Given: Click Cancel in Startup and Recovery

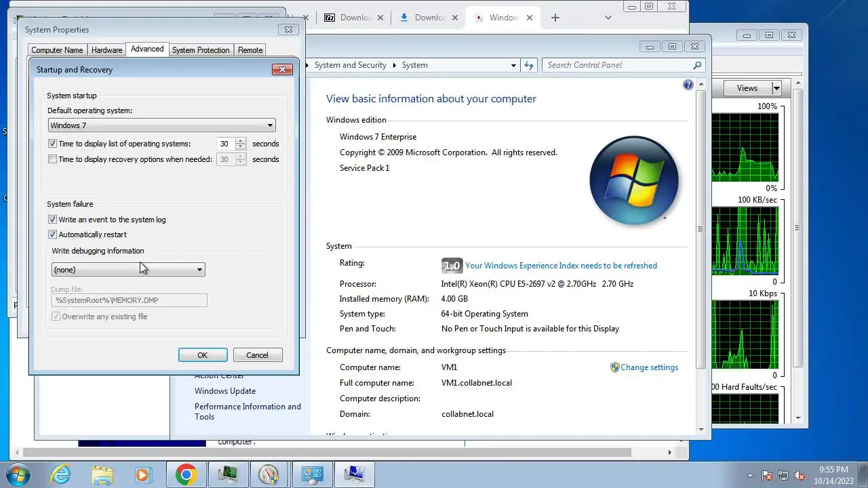Looking at the screenshot, I should [x=257, y=355].
